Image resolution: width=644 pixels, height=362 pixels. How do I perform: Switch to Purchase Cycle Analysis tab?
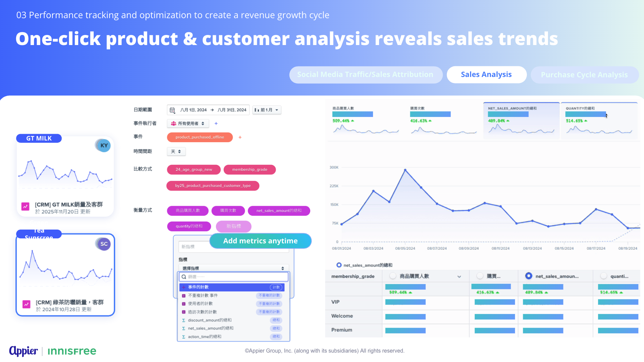coord(584,75)
